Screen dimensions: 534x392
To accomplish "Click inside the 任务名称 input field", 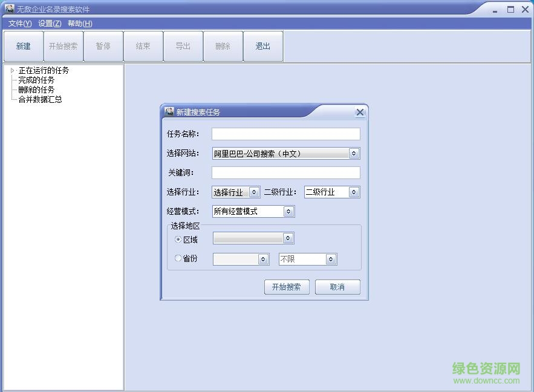I will click(x=285, y=134).
